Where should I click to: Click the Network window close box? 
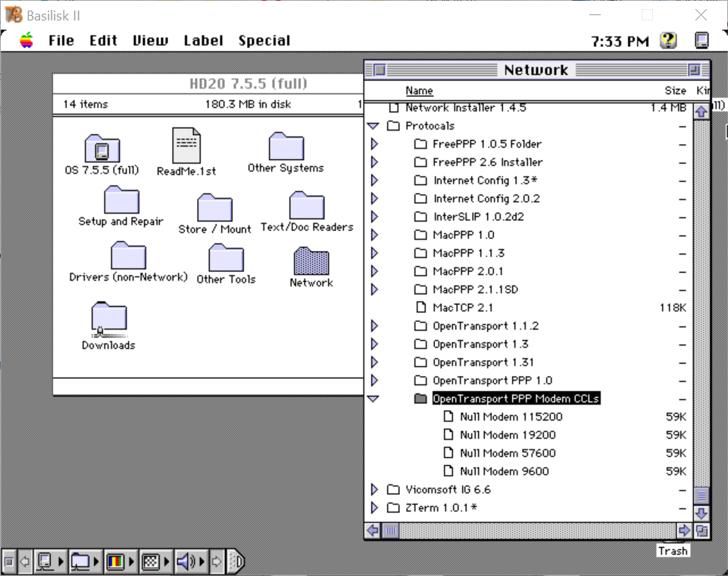tap(380, 70)
